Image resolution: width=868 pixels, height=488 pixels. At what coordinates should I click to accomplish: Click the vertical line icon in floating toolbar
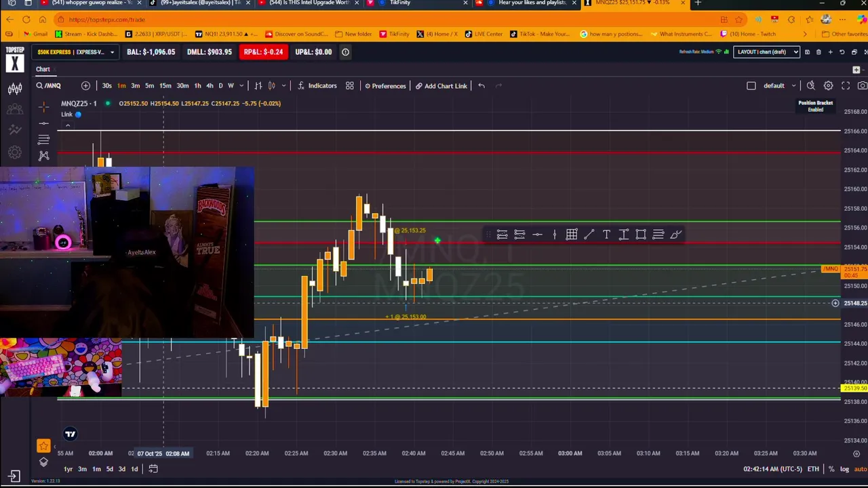(x=554, y=235)
